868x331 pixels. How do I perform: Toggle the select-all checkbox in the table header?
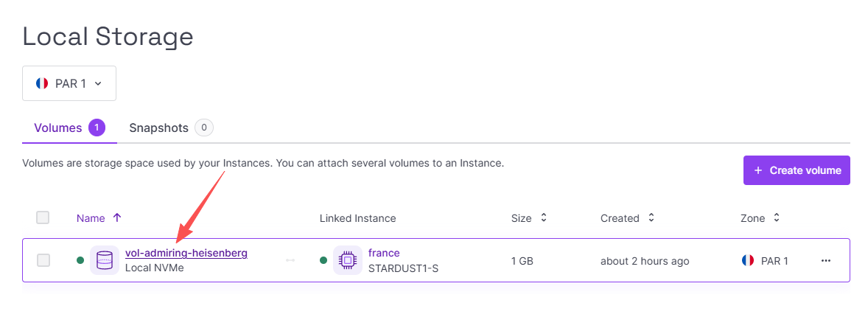click(43, 217)
